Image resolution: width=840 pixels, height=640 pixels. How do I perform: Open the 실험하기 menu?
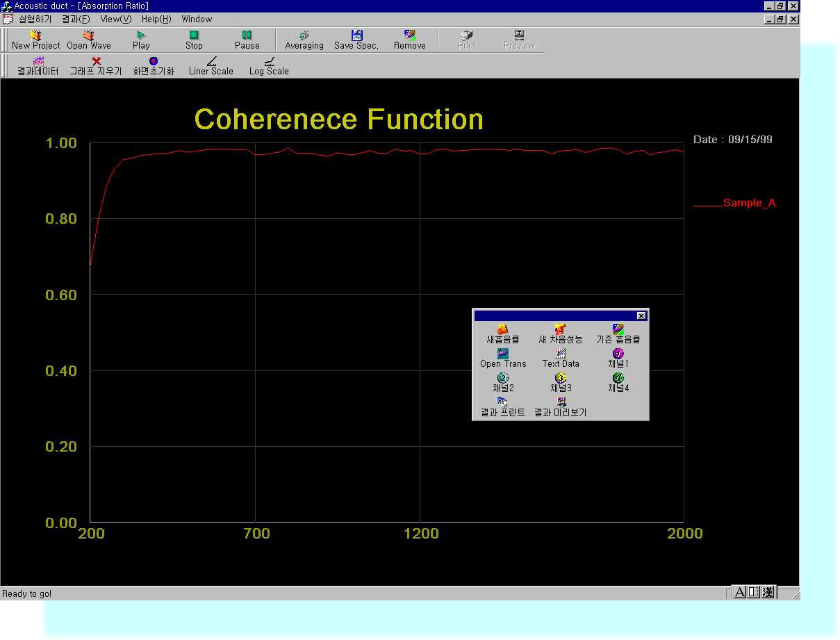click(x=35, y=19)
